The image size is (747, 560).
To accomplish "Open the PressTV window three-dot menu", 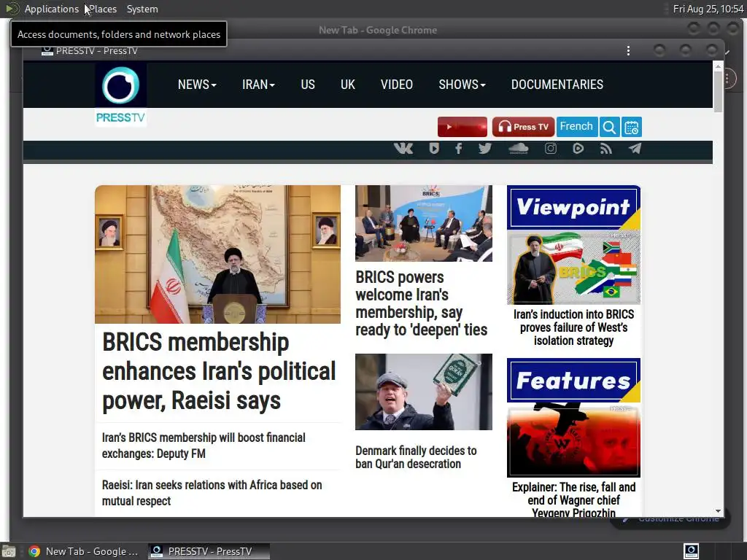I will [628, 51].
